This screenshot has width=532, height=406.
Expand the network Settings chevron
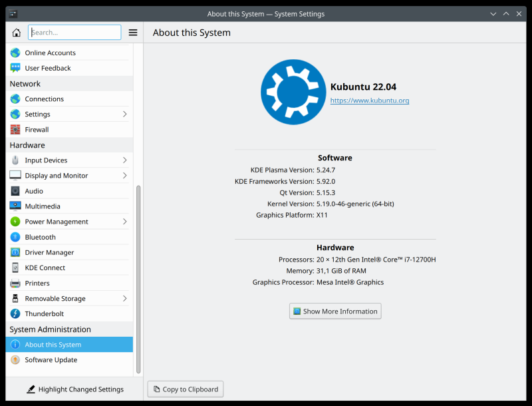point(125,114)
